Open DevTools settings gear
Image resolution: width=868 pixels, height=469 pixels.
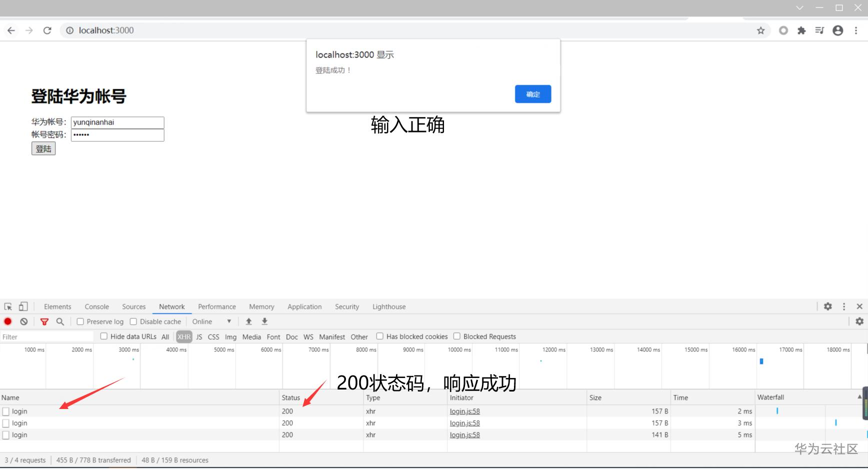tap(828, 306)
